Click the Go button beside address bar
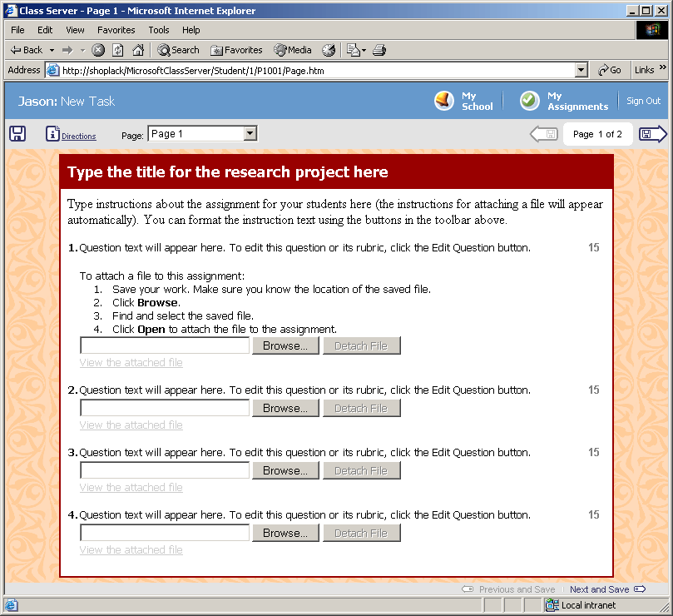673x616 pixels. tap(610, 71)
